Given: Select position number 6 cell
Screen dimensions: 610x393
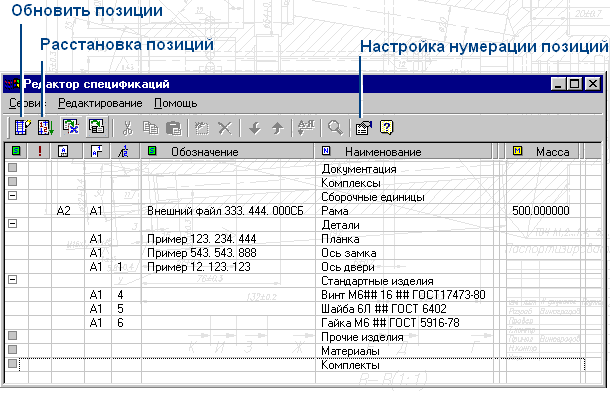Looking at the screenshot, I should pos(120,323).
